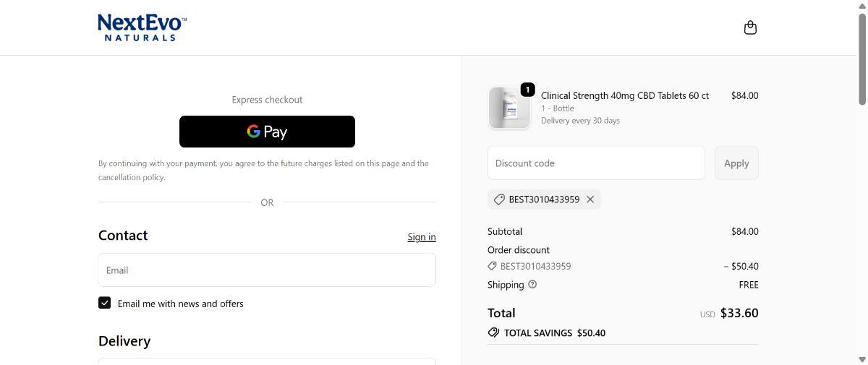868x365 pixels.
Task: Open the shopping bag cart icon
Action: click(x=750, y=27)
